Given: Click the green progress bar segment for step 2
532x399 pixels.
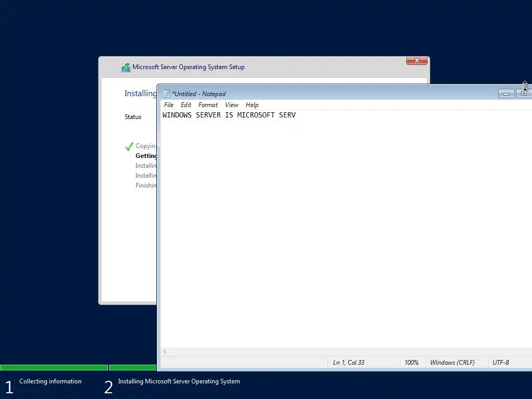Looking at the screenshot, I should (133, 367).
